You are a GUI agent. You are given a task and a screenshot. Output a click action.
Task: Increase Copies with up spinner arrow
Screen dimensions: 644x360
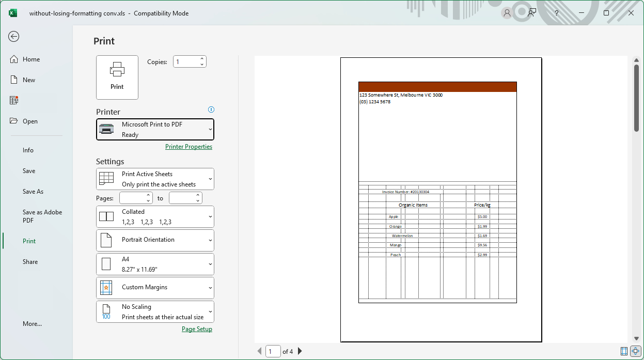point(202,59)
